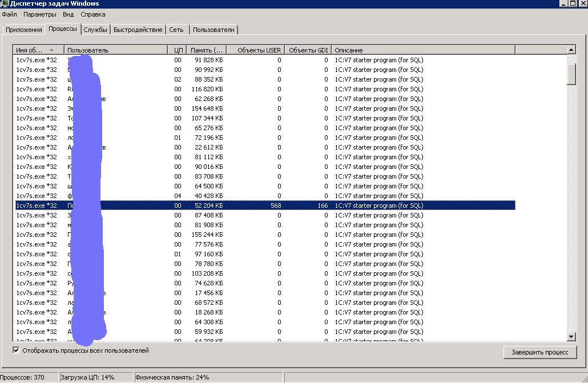Switch to the Сеть tab
588x383 pixels.
[176, 30]
